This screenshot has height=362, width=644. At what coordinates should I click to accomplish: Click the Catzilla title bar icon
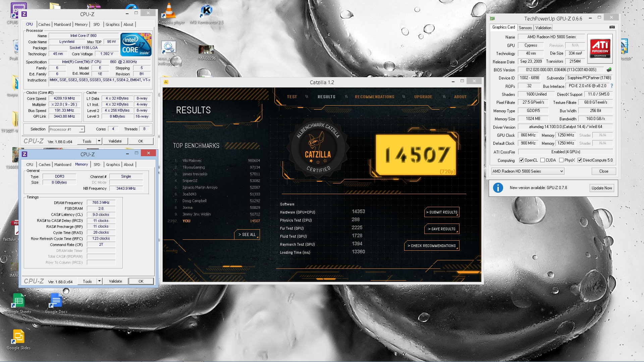click(x=166, y=82)
